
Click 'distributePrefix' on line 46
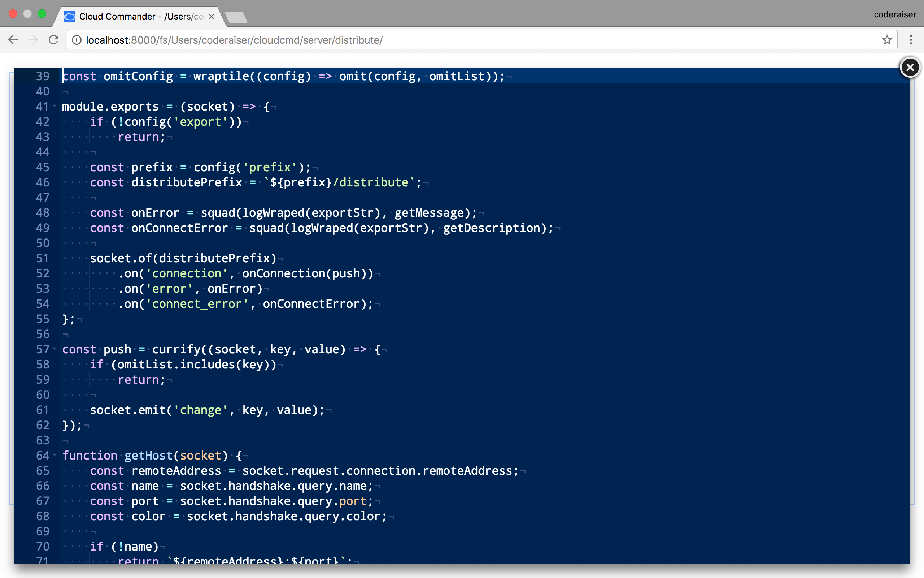(187, 182)
